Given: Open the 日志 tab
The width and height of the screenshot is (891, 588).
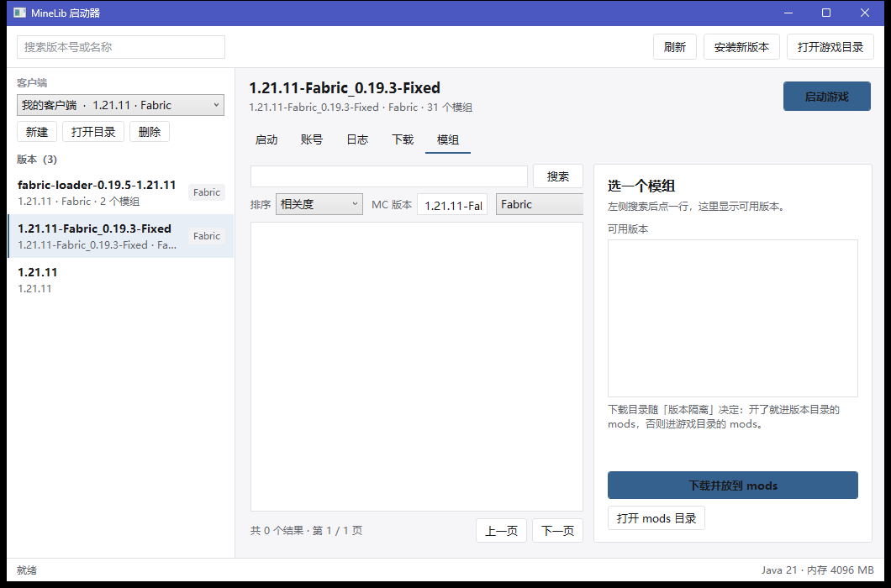Looking at the screenshot, I should point(357,139).
